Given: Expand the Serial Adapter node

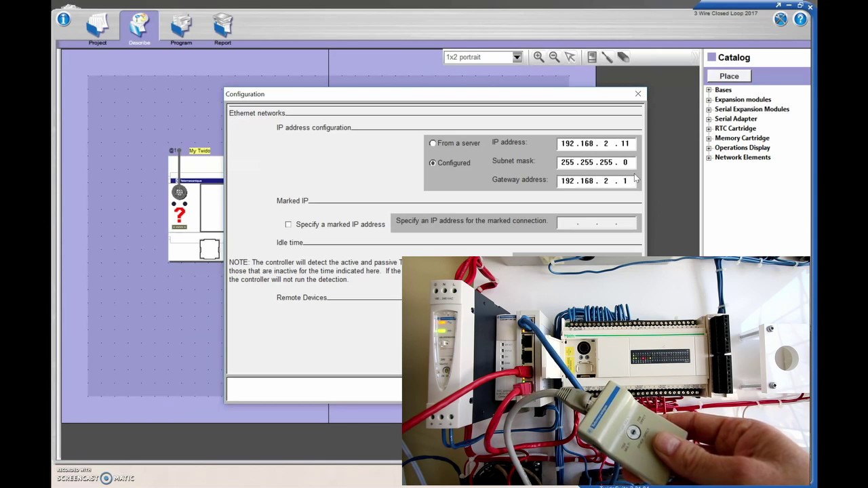Looking at the screenshot, I should (x=709, y=119).
